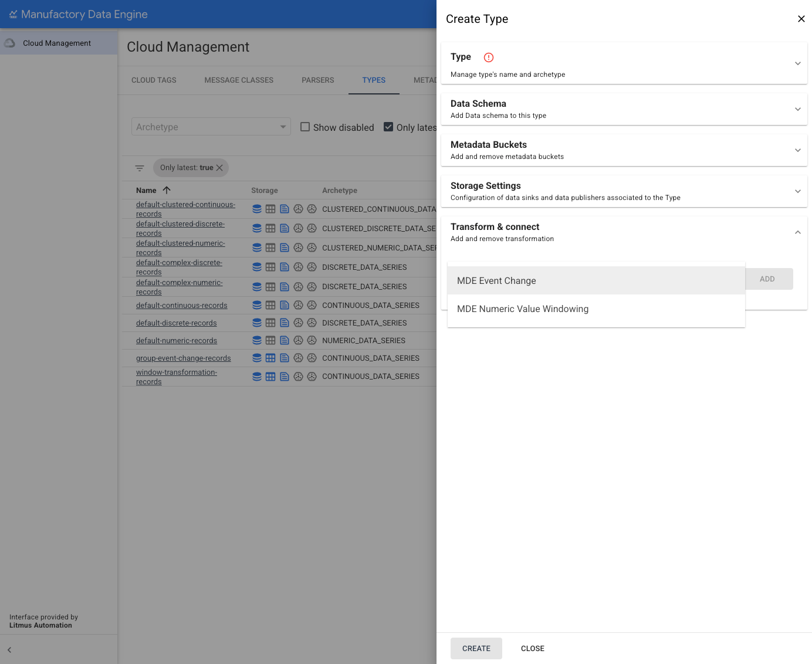Switch to the Message Classes tab
The height and width of the screenshot is (664, 812).
[x=239, y=80]
